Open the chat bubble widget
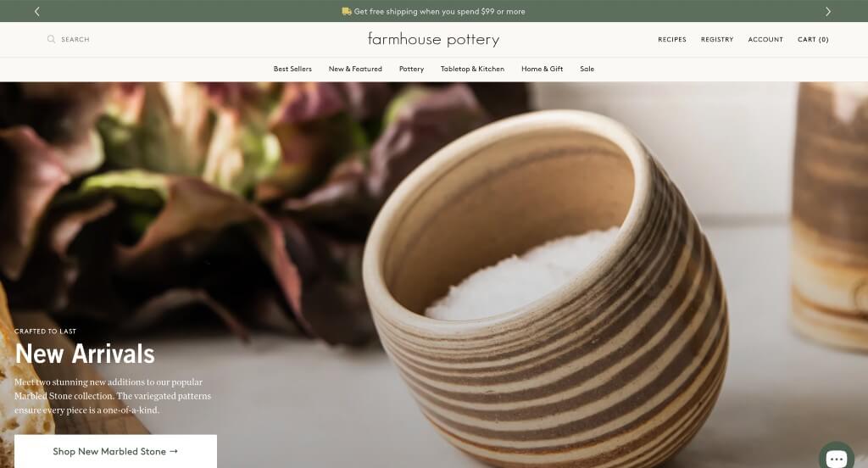Screen dimensions: 868x468 [x=837, y=458]
